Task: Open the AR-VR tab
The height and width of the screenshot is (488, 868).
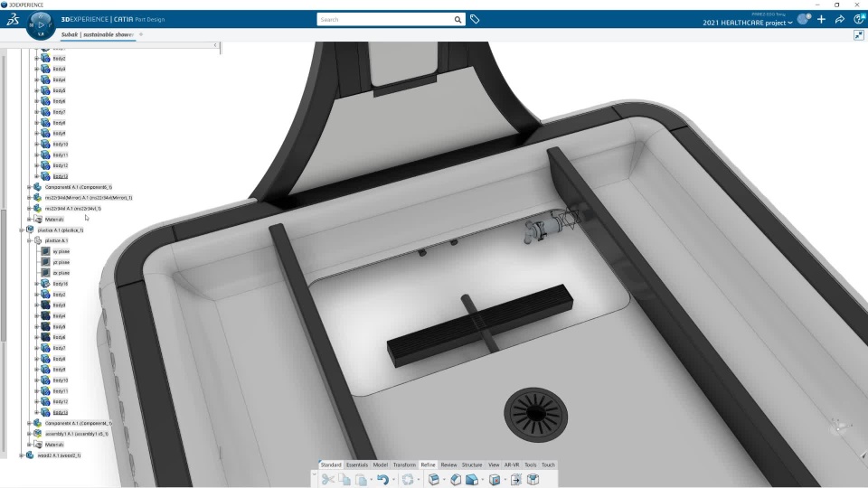Action: (512, 465)
